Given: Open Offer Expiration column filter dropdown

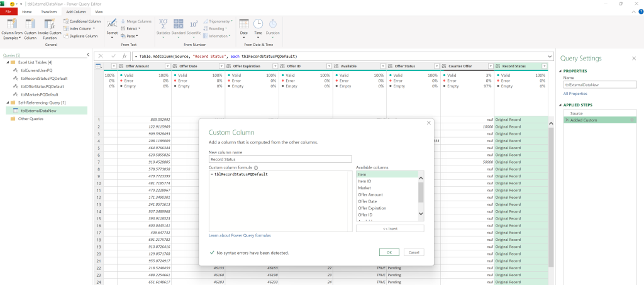Looking at the screenshot, I should click(275, 66).
